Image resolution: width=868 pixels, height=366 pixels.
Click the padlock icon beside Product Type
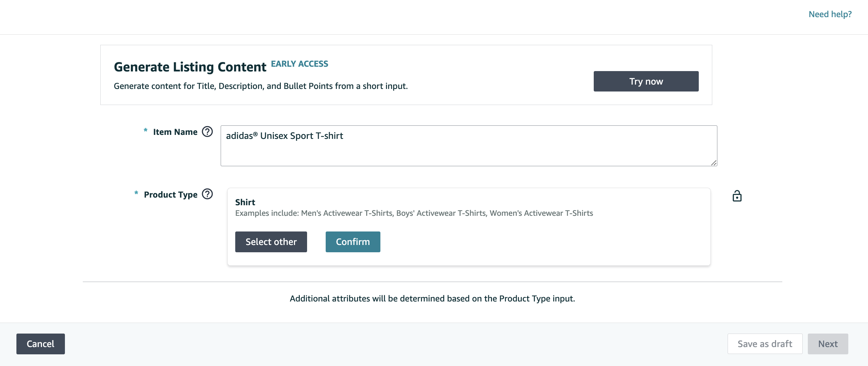coord(737,196)
